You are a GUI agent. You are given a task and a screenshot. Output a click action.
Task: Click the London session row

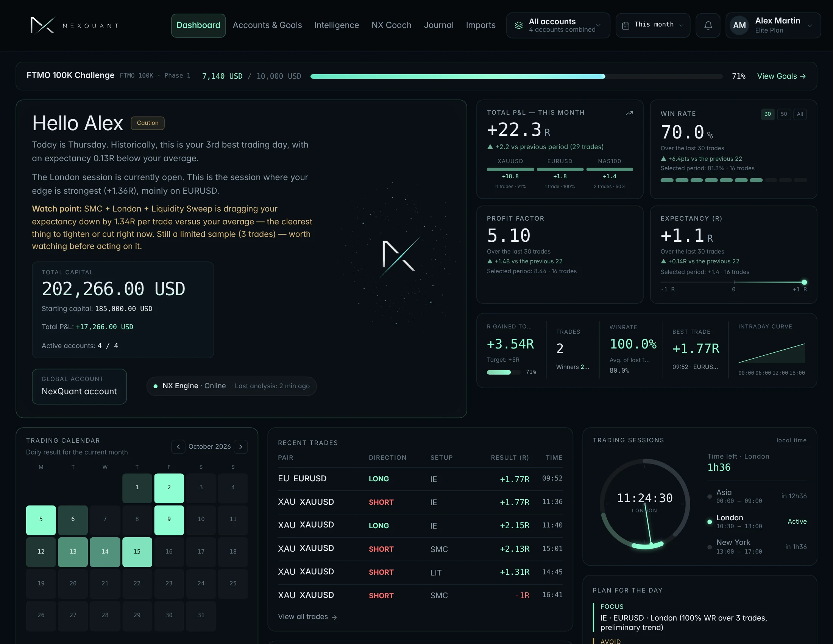[757, 521]
